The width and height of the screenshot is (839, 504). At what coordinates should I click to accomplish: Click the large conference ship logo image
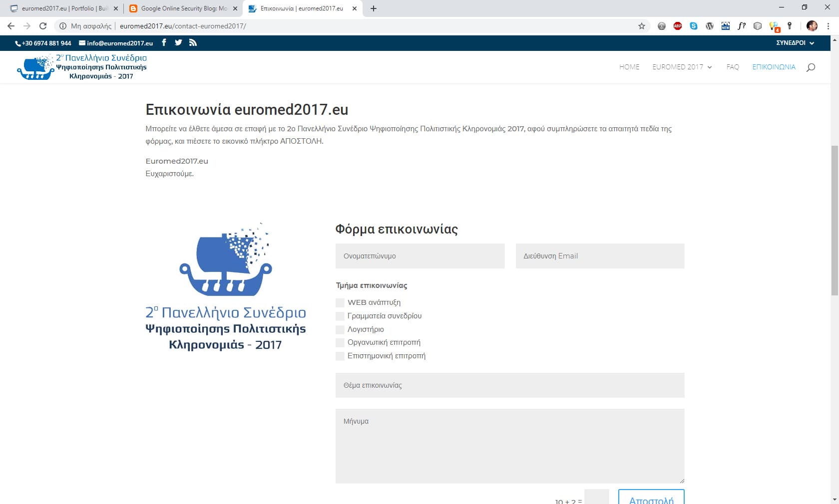[x=226, y=287]
